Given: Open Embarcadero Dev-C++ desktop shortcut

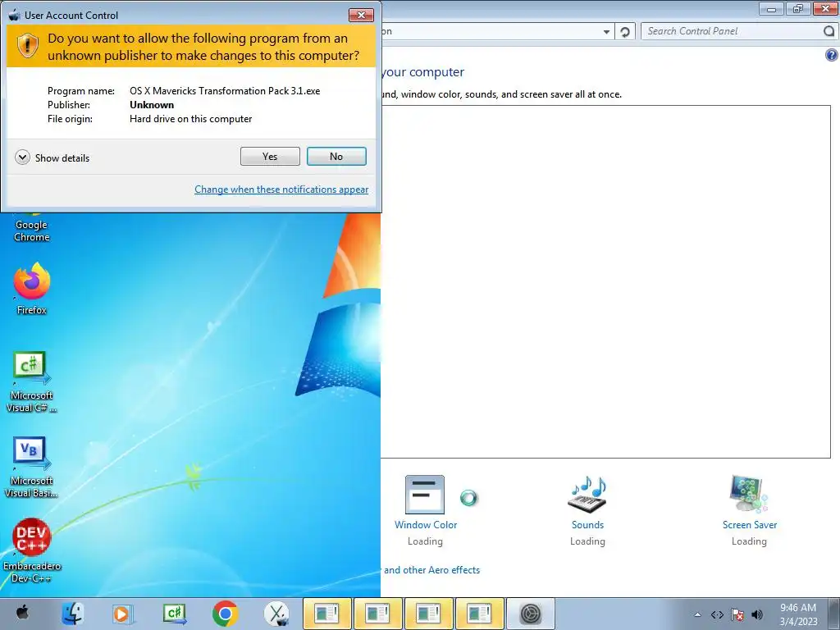Looking at the screenshot, I should coord(32,550).
